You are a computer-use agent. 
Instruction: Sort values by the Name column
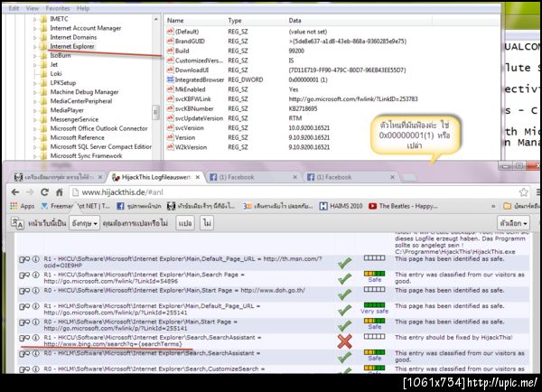tap(175, 21)
